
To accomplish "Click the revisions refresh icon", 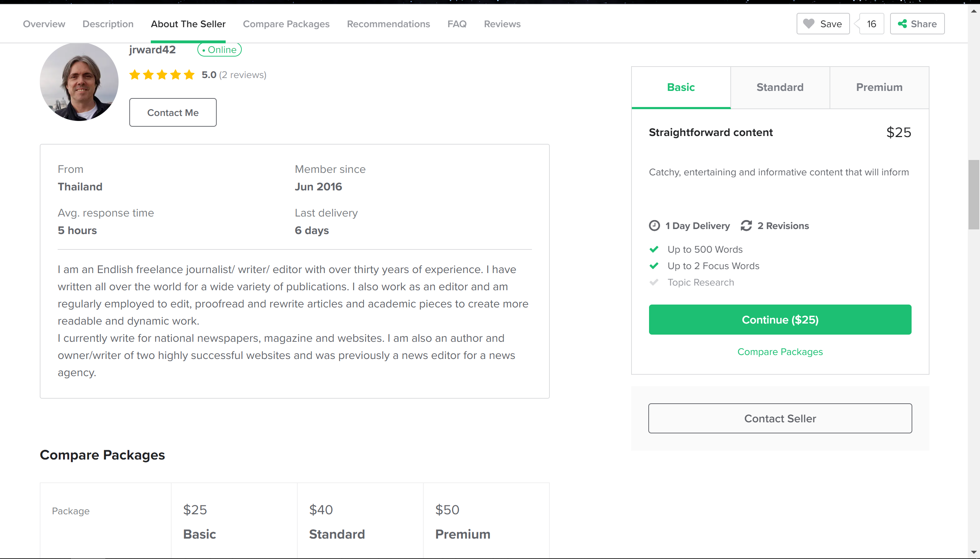I will [x=746, y=226].
